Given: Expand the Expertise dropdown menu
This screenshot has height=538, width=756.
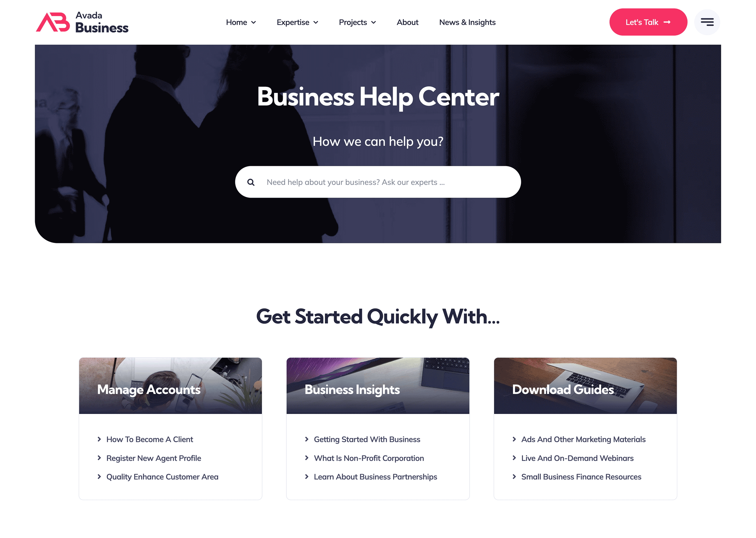Looking at the screenshot, I should click(297, 22).
